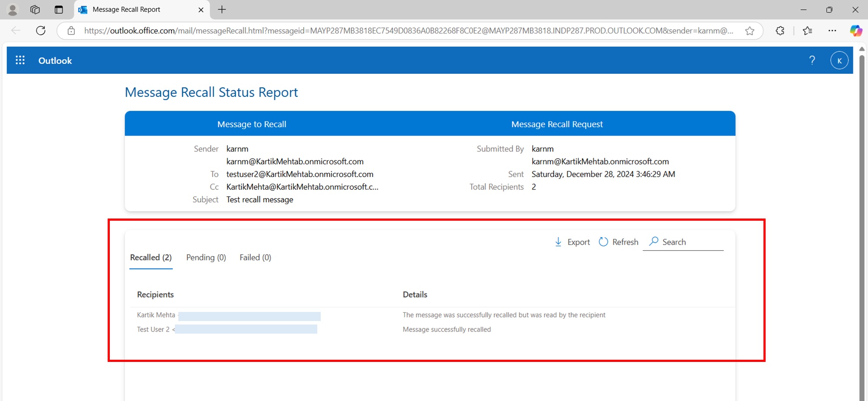868x401 pixels.
Task: Open the browser Extensions puzzle icon
Action: (x=780, y=31)
